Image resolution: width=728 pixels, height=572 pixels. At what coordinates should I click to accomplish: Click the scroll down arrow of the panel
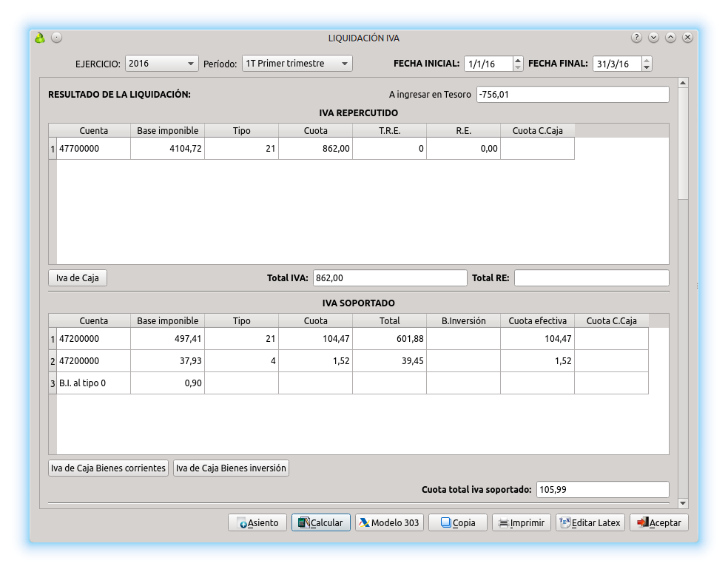[682, 503]
